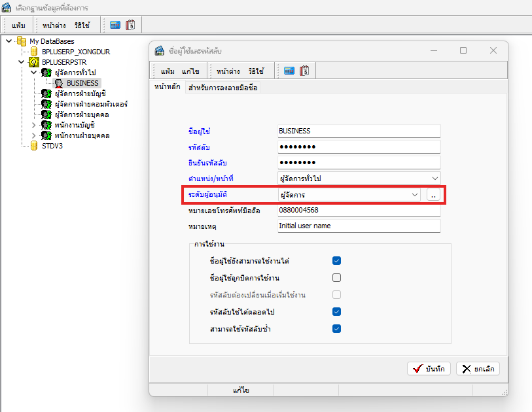
Task: Select the BUSINESS user in the tree
Action: [82, 83]
